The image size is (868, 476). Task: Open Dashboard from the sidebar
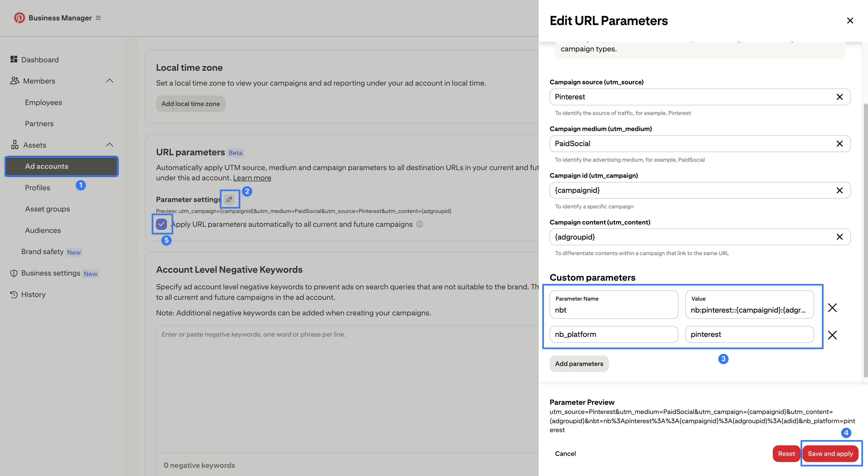[x=40, y=60]
